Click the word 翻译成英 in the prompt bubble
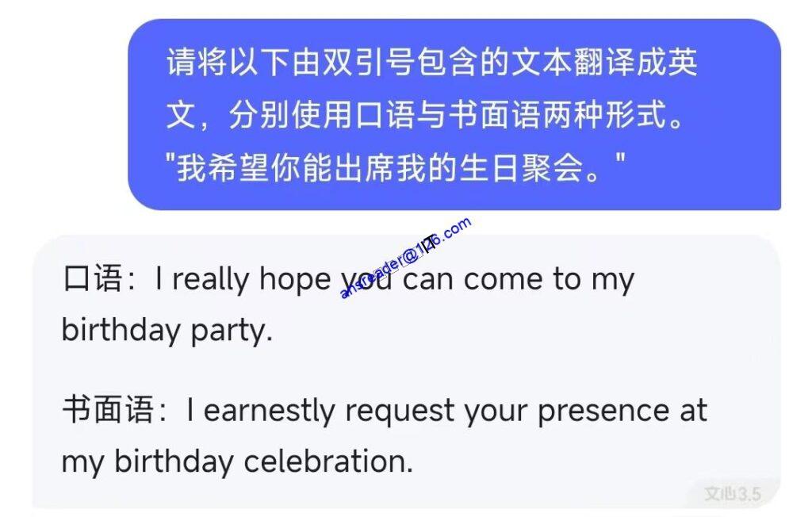This screenshot has height=517, width=812. point(634,63)
